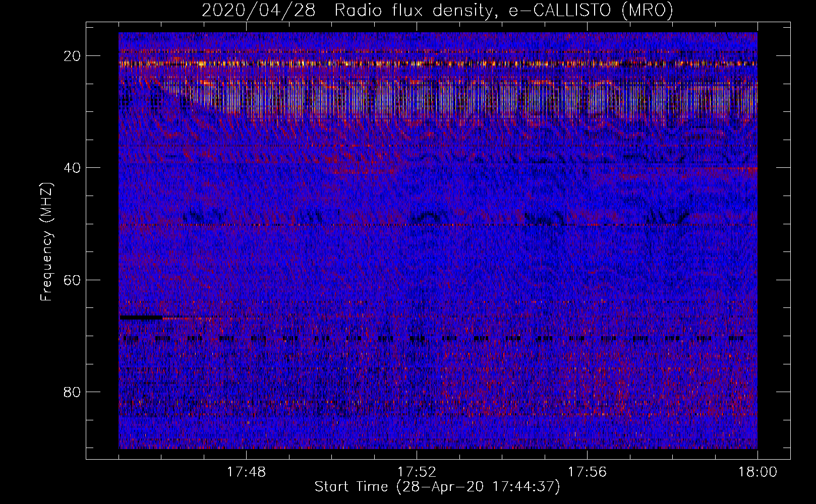Screen dimensions: 816x504
Task: Click the plot title '2020/04/28 Radio flux density, e-CALLISTO (MRO)'
Action: (x=437, y=10)
